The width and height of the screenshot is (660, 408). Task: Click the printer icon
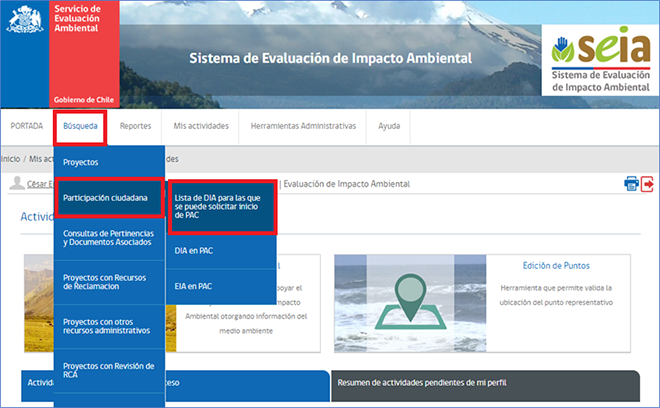pos(631,183)
